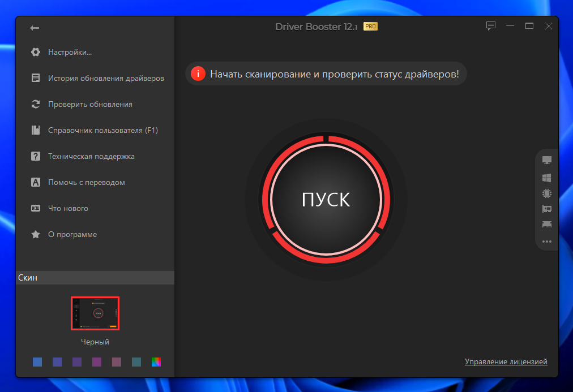The height and width of the screenshot is (392, 573).
Task: Expand the ellipsis icon for more hardware info
Action: coord(546,242)
